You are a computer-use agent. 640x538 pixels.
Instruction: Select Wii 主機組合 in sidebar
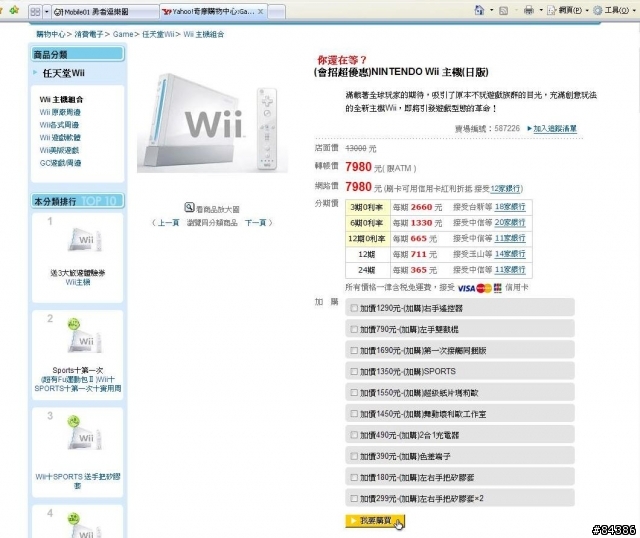(61, 99)
